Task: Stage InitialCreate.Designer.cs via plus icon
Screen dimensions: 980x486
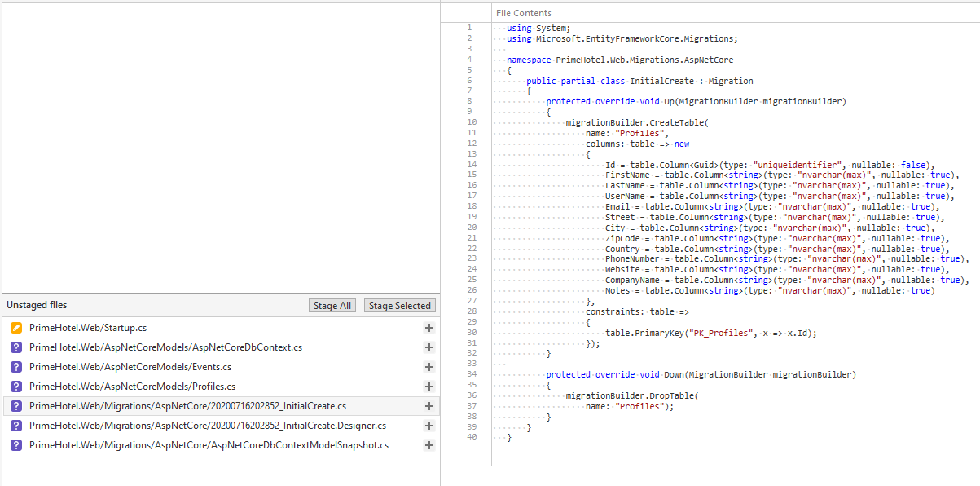Action: pyautogui.click(x=429, y=426)
